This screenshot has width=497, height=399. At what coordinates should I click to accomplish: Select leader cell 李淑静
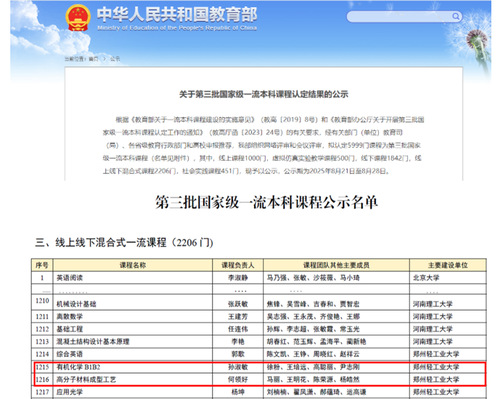[x=238, y=278]
